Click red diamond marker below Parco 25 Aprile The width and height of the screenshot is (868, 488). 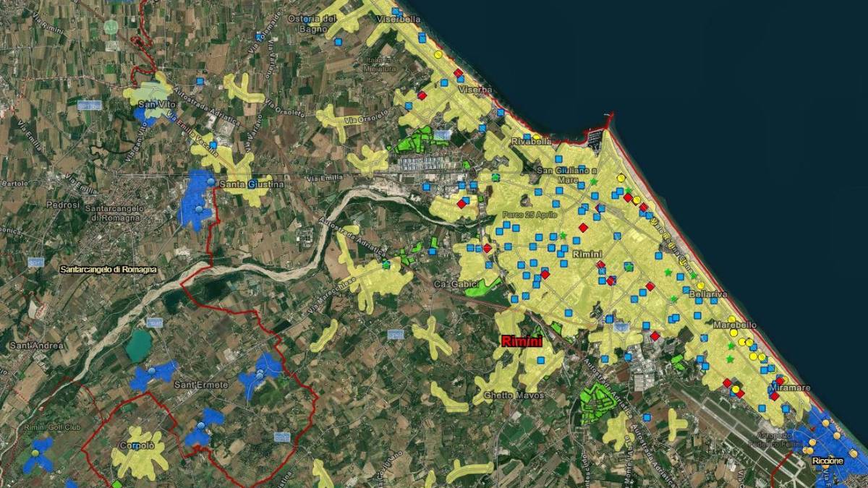coord(582,228)
